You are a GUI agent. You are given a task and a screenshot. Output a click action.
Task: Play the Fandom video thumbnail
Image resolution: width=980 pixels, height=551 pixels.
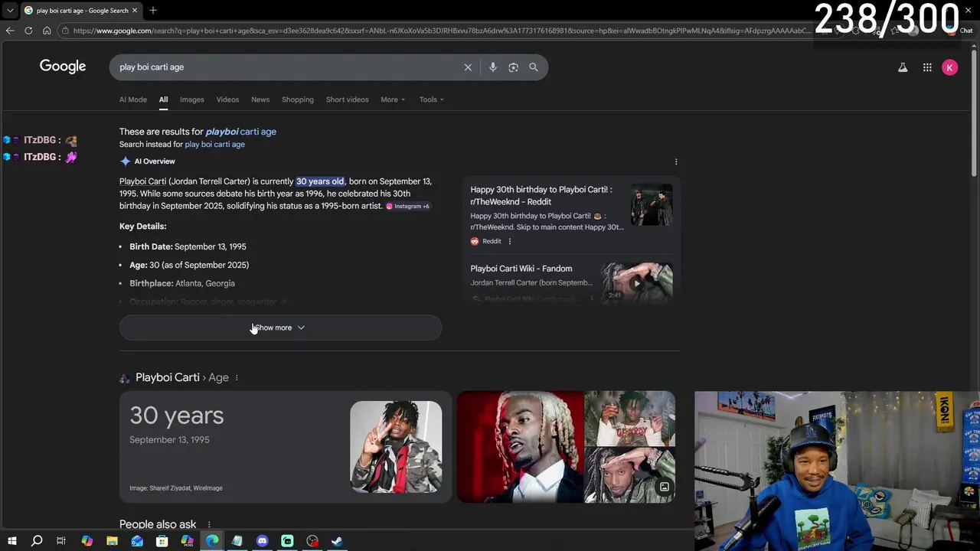637,283
